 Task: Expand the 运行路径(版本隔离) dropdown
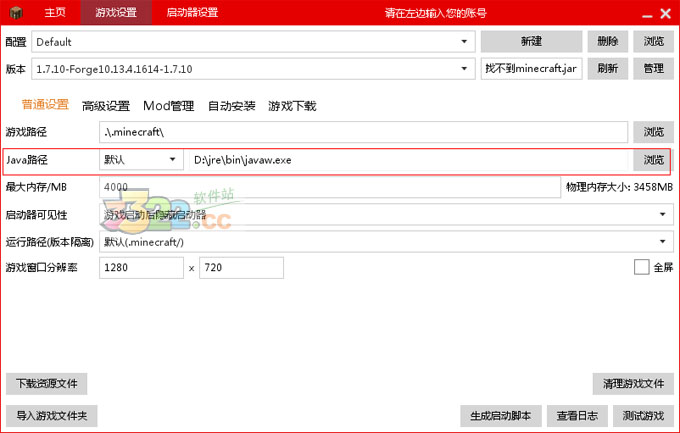pyautogui.click(x=386, y=242)
